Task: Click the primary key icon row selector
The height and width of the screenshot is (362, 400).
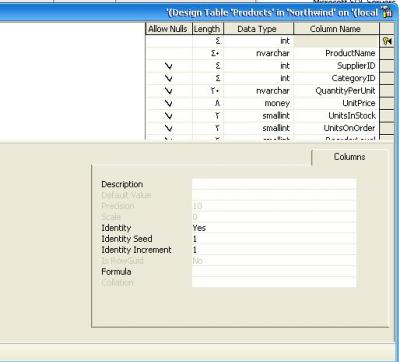Action: [387, 41]
